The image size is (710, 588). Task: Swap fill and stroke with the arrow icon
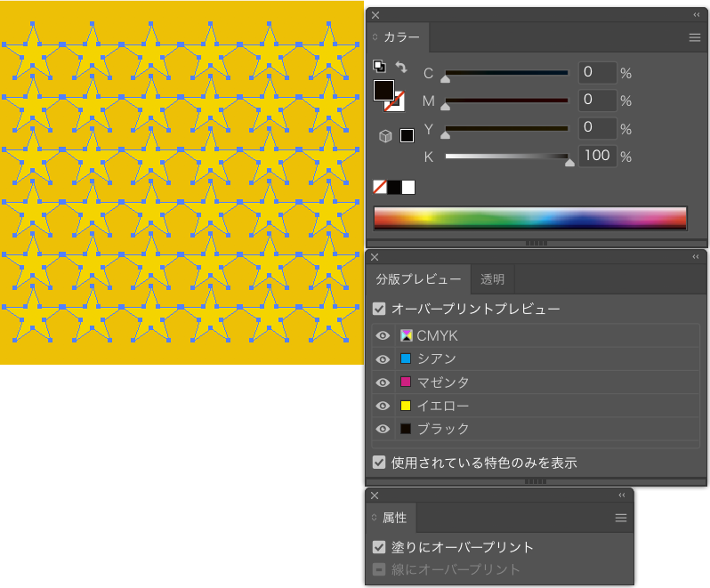(x=401, y=67)
